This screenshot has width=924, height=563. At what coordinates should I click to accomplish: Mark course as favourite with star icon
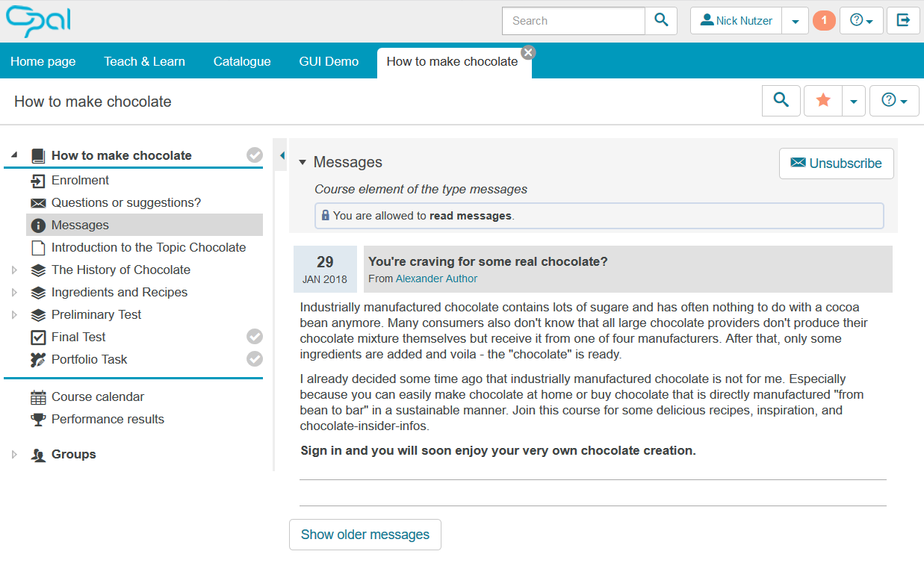pyautogui.click(x=823, y=100)
